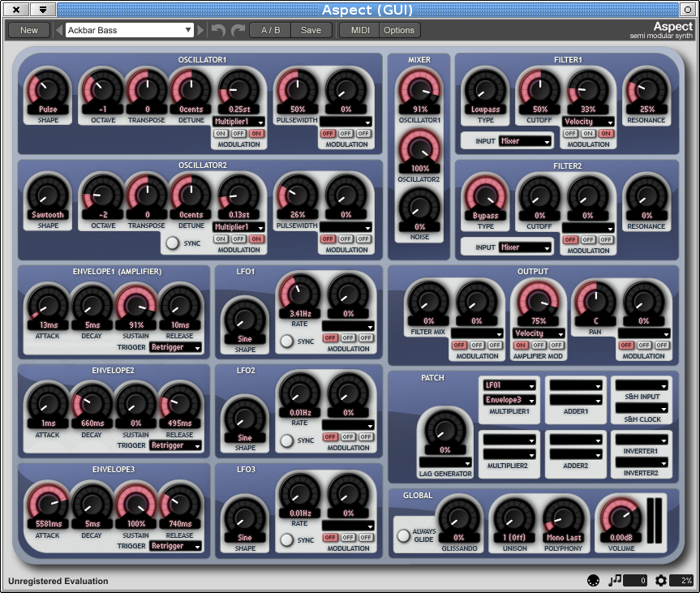Screen dimensions: 700x593
Task: Turn on Always Glide
Action: coord(404,535)
